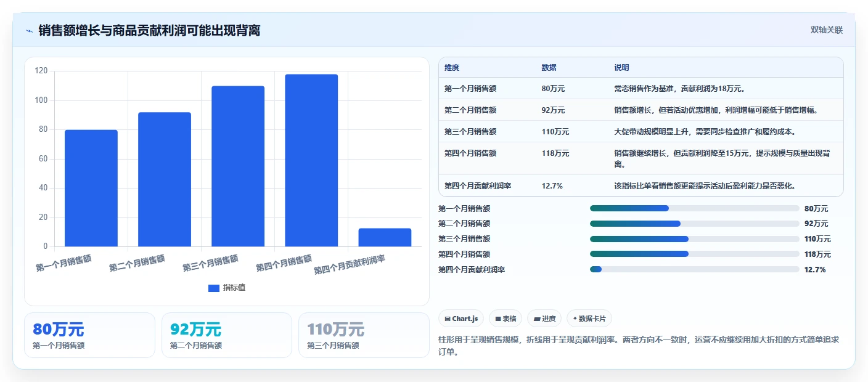Click the table description starting 销售额增长，但若活动优惠
This screenshot has height=382, width=868.
tap(716, 110)
